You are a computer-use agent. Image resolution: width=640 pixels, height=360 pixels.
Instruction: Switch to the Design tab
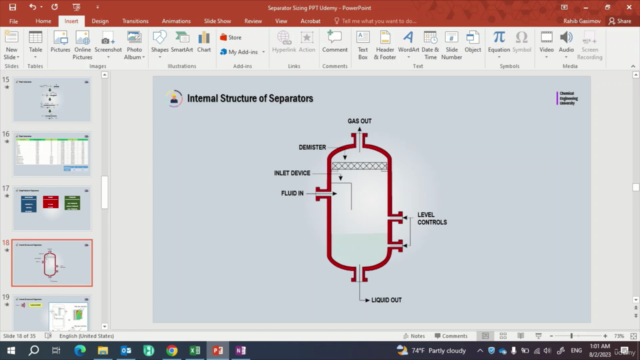pyautogui.click(x=100, y=21)
